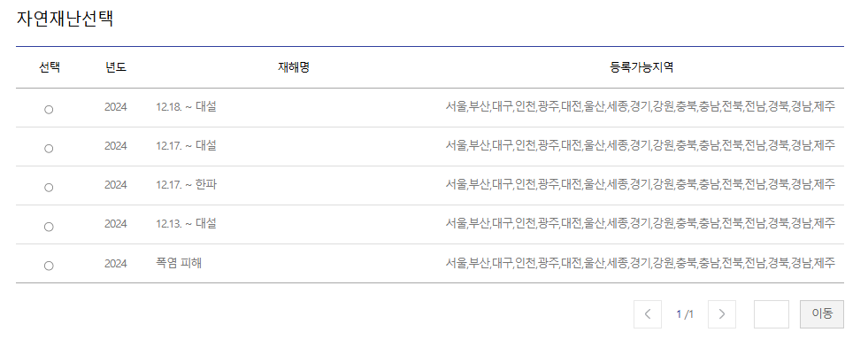Click the 12.18. ~ 대설 disaster name

click(186, 107)
